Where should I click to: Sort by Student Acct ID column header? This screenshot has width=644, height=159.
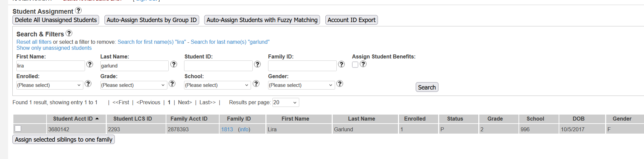click(x=73, y=119)
